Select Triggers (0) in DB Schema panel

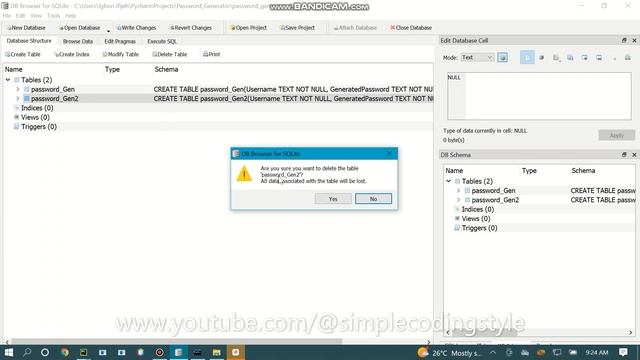(x=479, y=228)
